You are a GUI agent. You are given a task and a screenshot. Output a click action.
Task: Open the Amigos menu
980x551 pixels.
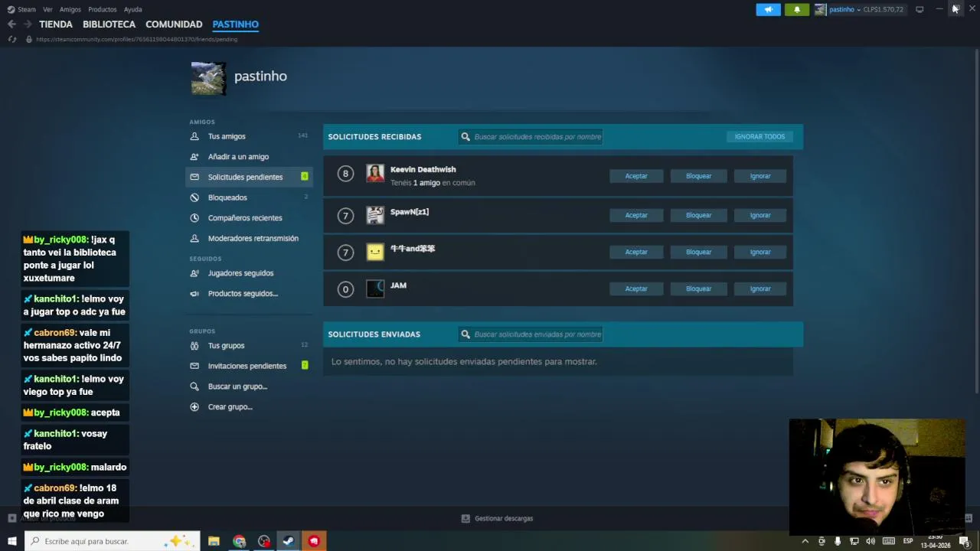70,9
